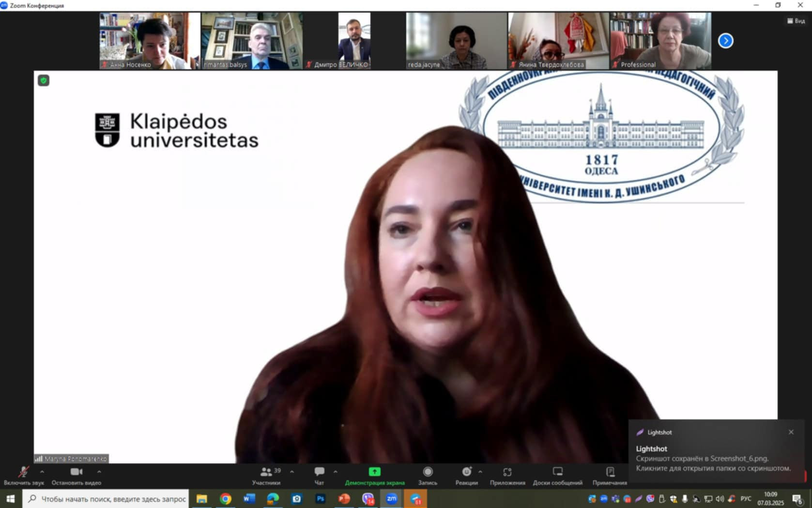Screen dimensions: 812x508
Task: Check meeting encryption green shield icon
Action: (44, 80)
